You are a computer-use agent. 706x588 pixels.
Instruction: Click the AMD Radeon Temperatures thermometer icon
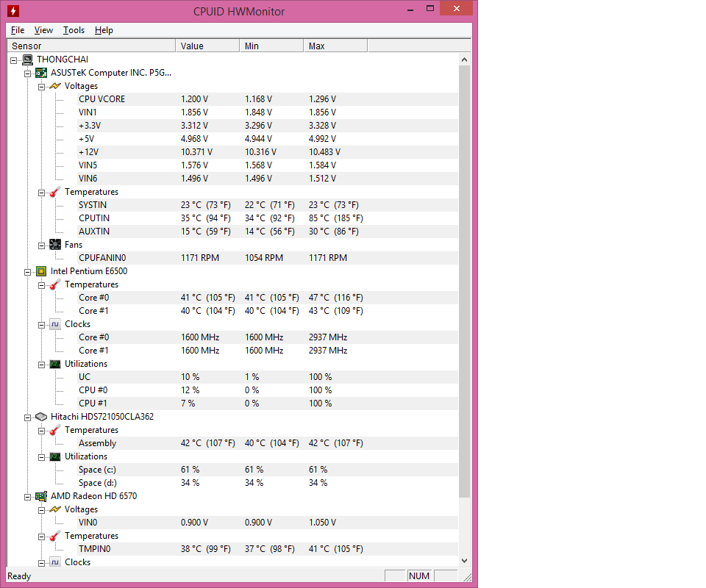[x=55, y=536]
